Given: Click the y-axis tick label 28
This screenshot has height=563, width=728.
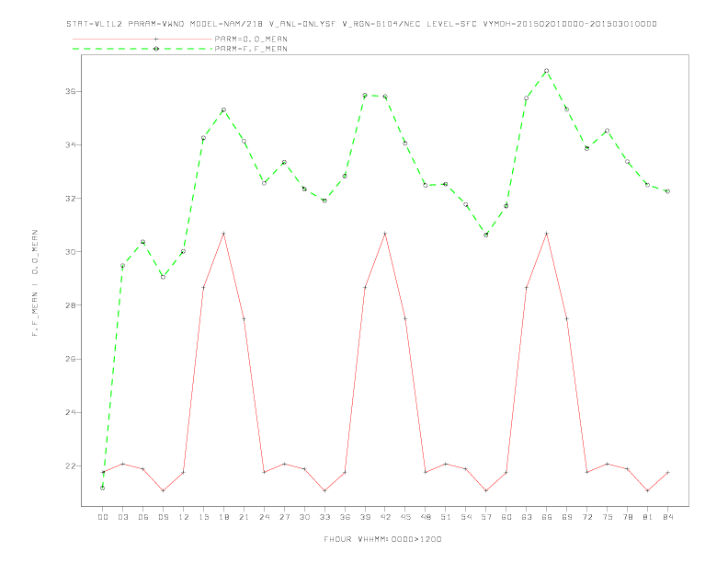Looking at the screenshot, I should coord(71,305).
